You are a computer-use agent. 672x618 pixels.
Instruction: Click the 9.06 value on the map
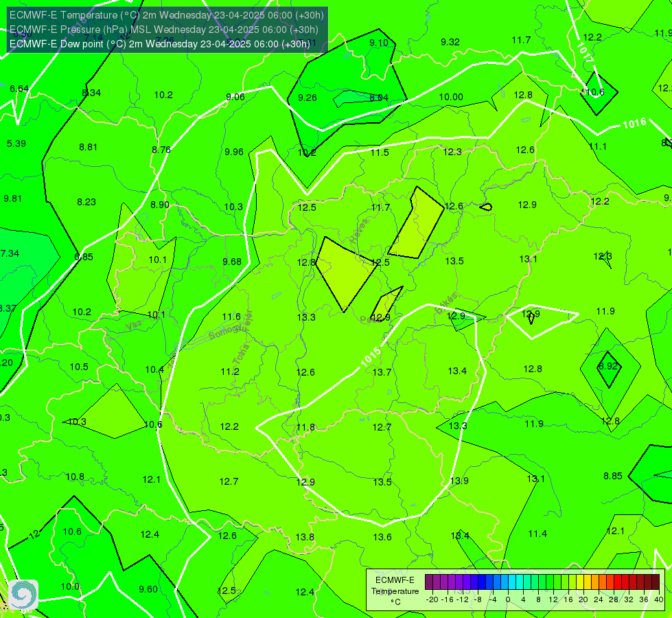click(235, 97)
